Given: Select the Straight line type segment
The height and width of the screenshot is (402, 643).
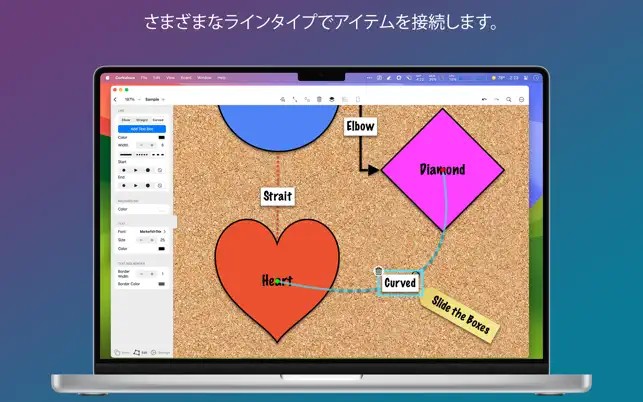Looking at the screenshot, I should coord(142,120).
